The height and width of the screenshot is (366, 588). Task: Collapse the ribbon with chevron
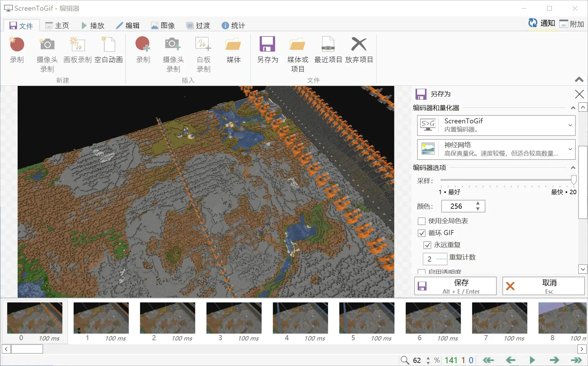click(x=579, y=80)
